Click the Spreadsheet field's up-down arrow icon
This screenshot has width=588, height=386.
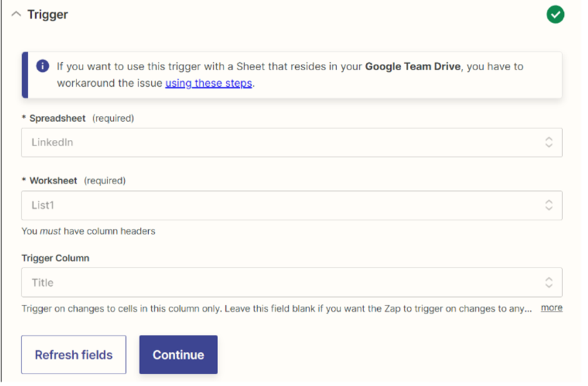[x=549, y=142]
